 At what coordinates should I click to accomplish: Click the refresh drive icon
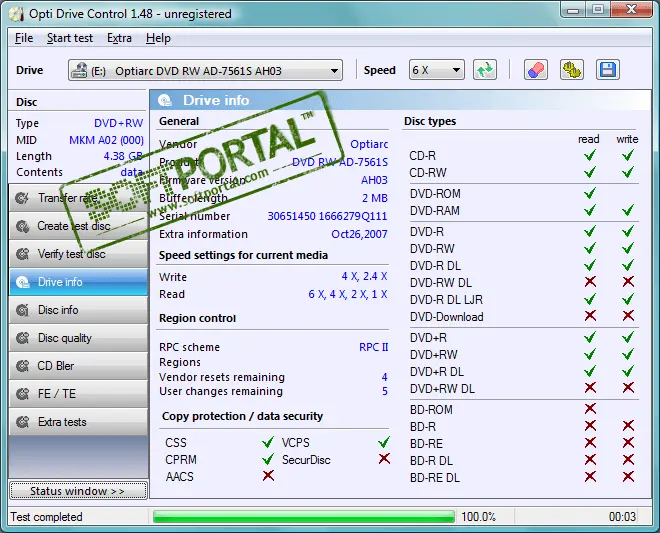pos(486,70)
